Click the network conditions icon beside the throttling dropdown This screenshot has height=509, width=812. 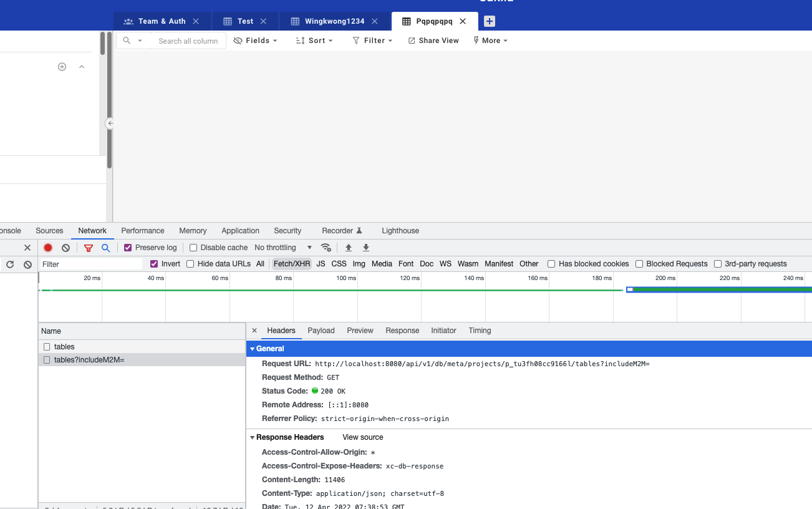(326, 247)
